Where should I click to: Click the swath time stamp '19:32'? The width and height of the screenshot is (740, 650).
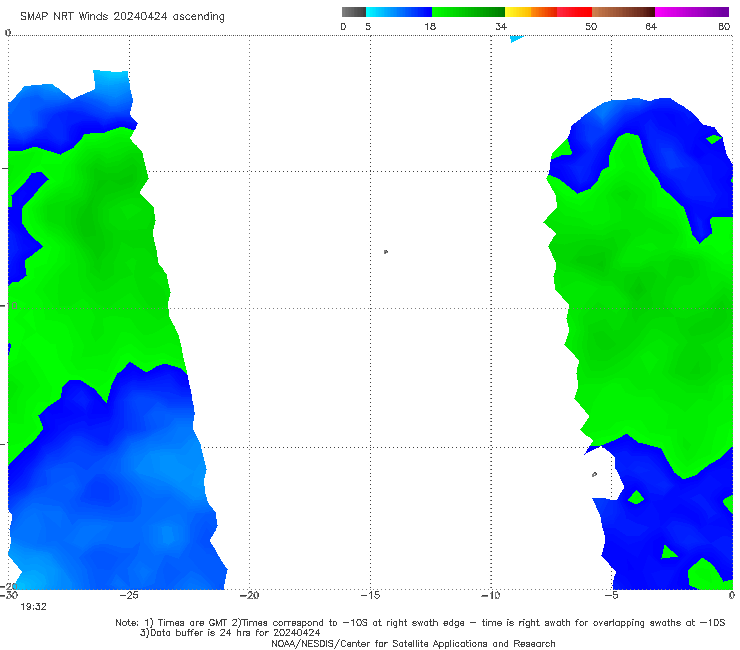tap(34, 607)
